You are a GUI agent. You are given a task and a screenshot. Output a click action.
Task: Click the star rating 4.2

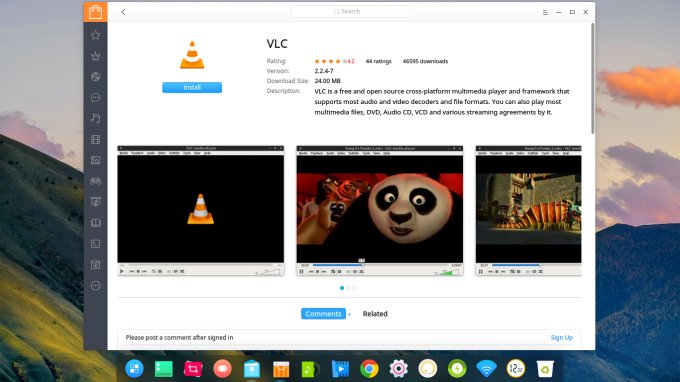334,61
